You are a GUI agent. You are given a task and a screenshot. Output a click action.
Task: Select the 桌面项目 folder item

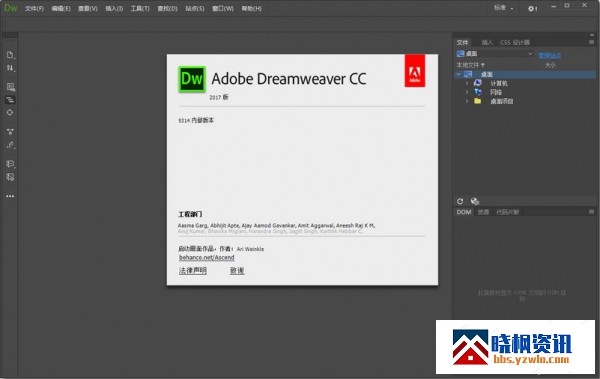point(502,101)
